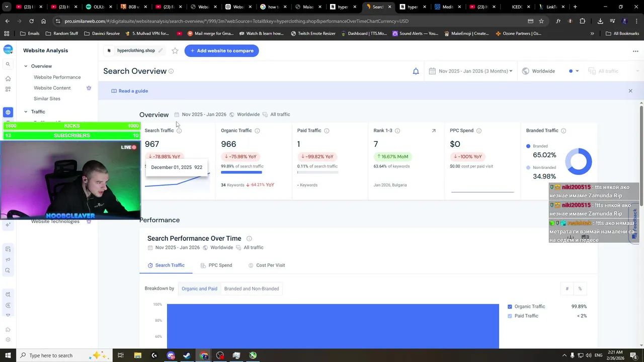Click the alert bell icon
Viewport: 644px width, 362px height.
416,71
